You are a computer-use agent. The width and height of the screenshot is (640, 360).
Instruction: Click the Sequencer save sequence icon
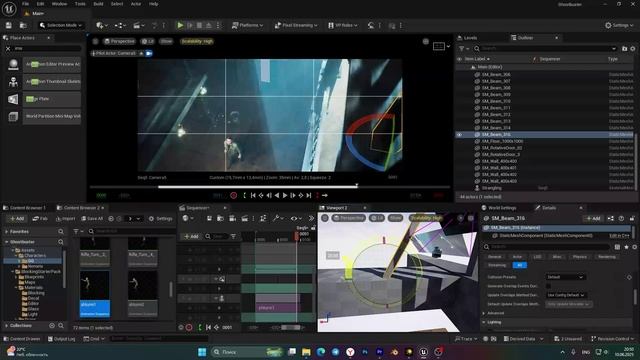coord(209,218)
